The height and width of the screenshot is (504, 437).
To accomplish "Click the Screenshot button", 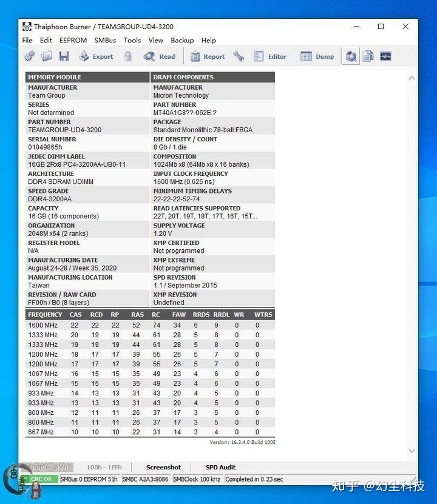I will [x=163, y=467].
